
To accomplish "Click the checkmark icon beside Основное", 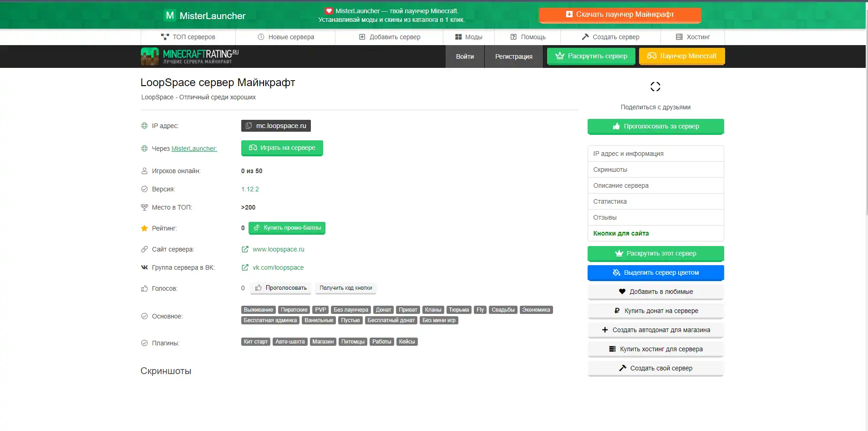I will [x=144, y=316].
